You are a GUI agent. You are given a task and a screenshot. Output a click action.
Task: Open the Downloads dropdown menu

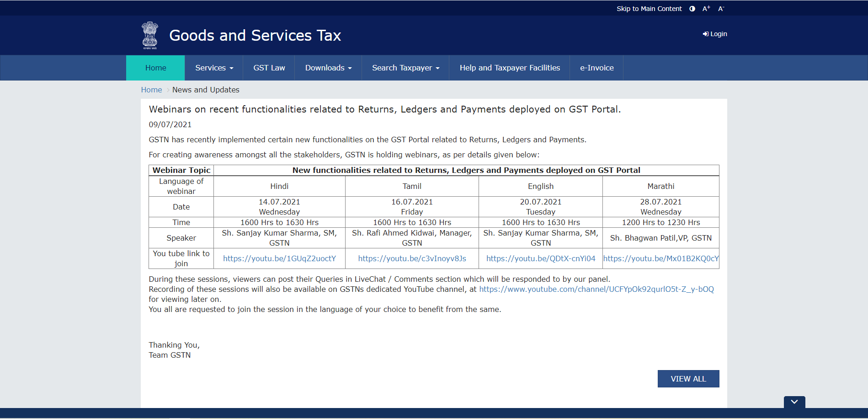point(328,68)
